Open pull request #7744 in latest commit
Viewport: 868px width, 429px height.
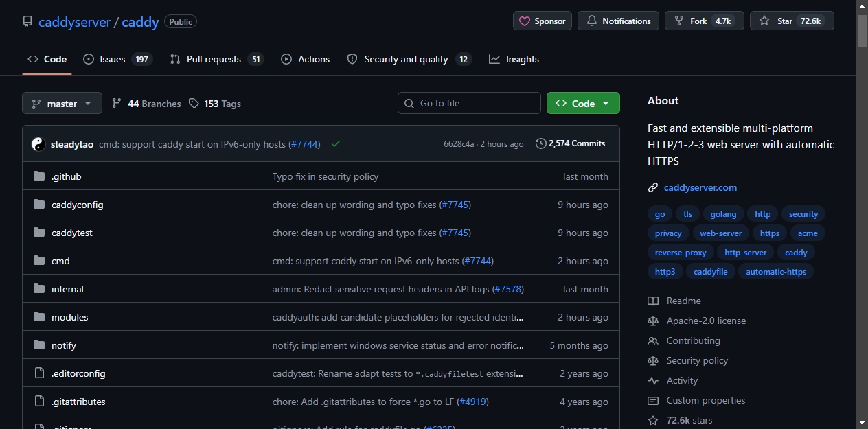(304, 144)
